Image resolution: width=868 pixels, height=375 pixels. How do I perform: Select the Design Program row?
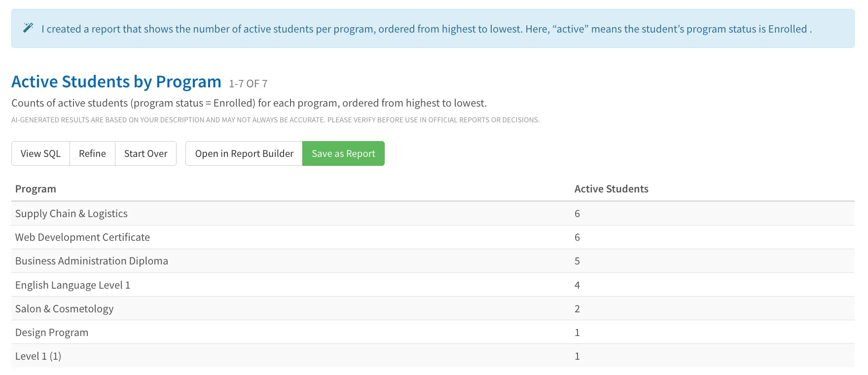pyautogui.click(x=433, y=332)
